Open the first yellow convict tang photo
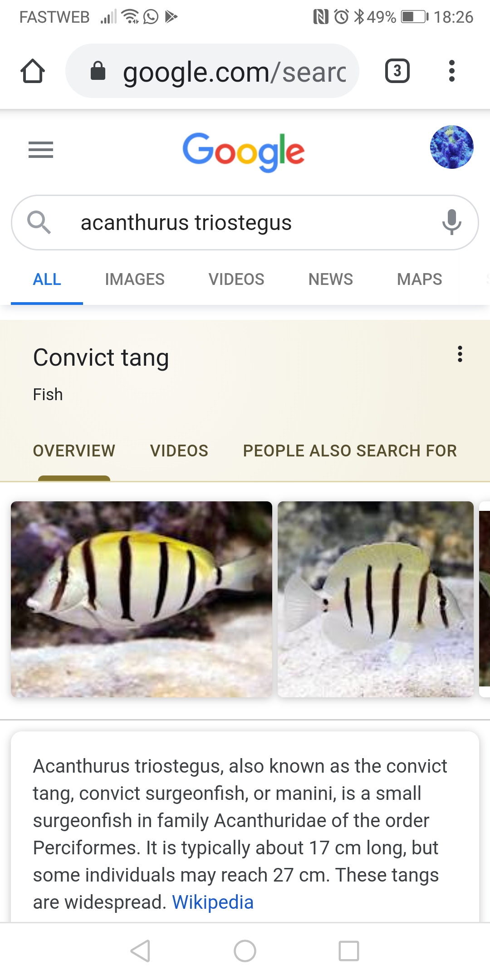The height and width of the screenshot is (980, 490). coord(142,599)
